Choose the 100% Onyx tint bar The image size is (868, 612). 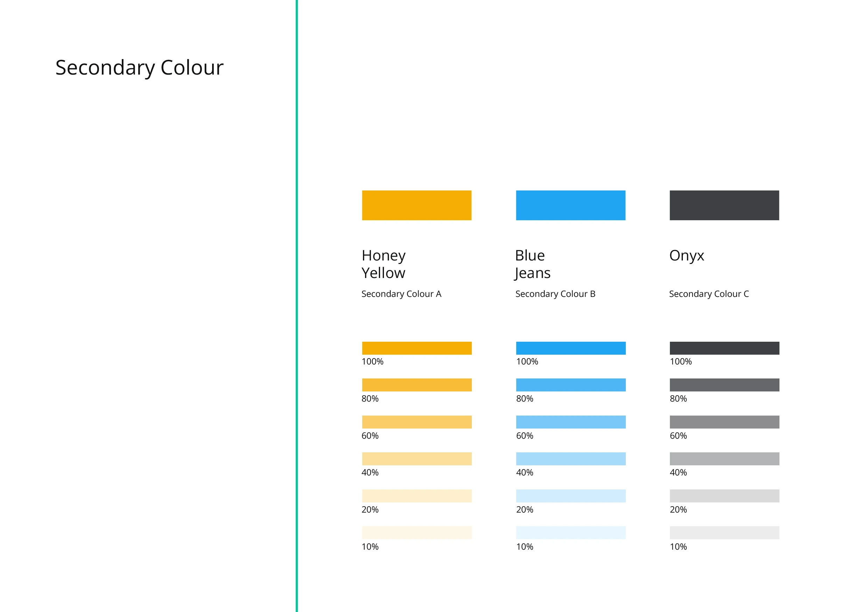coord(724,348)
